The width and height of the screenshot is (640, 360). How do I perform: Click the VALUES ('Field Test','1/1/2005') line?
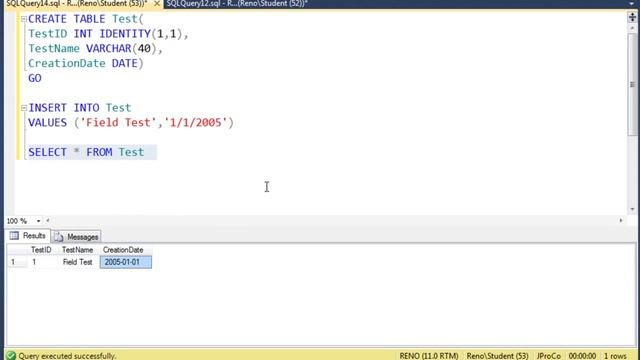coord(131,122)
